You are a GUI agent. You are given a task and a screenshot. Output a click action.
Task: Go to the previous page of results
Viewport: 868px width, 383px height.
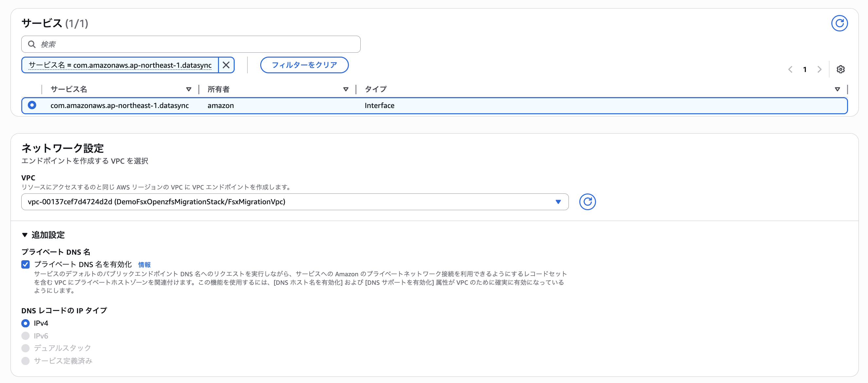pyautogui.click(x=790, y=69)
